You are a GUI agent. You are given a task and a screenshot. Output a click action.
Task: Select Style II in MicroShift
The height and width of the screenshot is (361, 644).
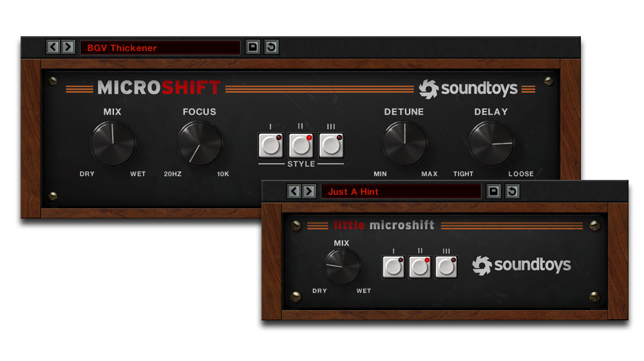point(301,146)
